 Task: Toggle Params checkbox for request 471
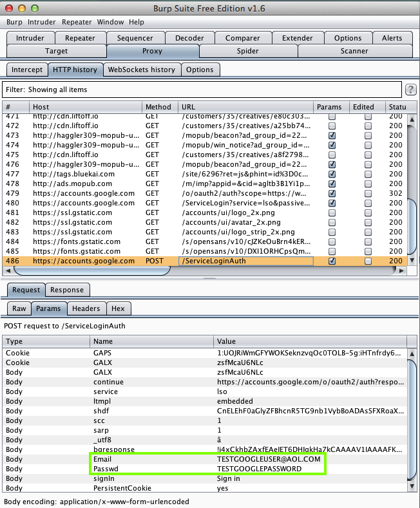pyautogui.click(x=332, y=117)
